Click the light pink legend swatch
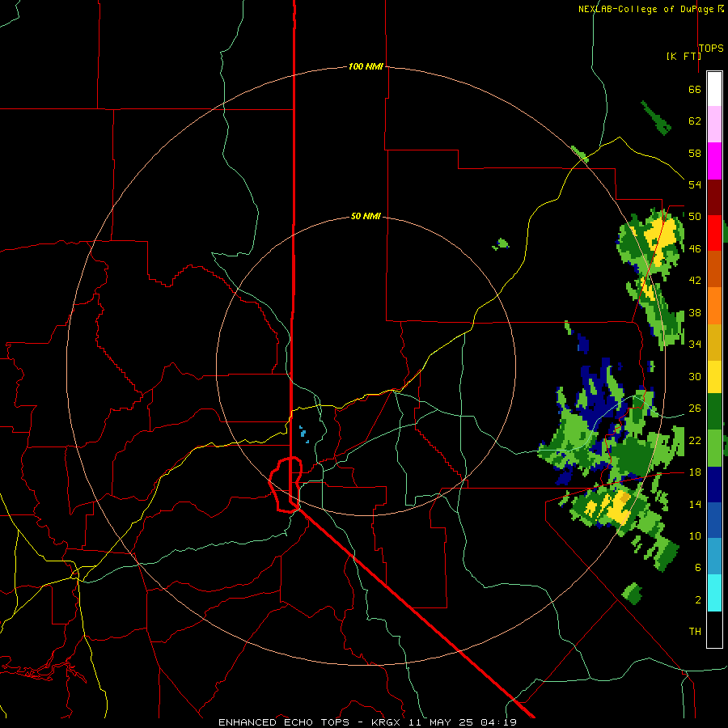The image size is (728, 728). pos(714,124)
